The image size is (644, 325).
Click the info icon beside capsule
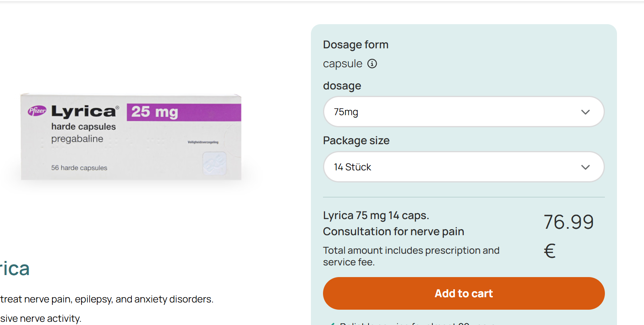(372, 64)
